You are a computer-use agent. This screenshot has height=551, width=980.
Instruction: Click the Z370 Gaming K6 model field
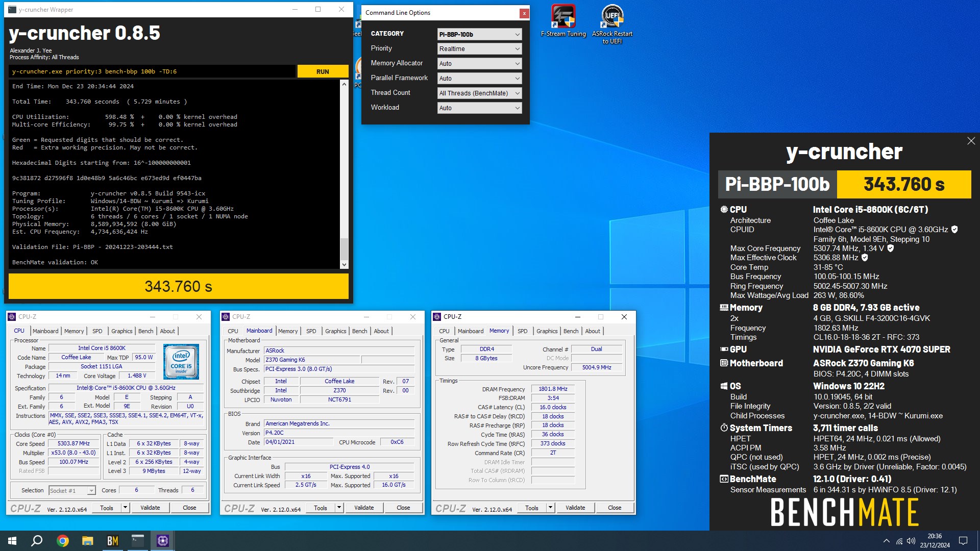(x=312, y=360)
